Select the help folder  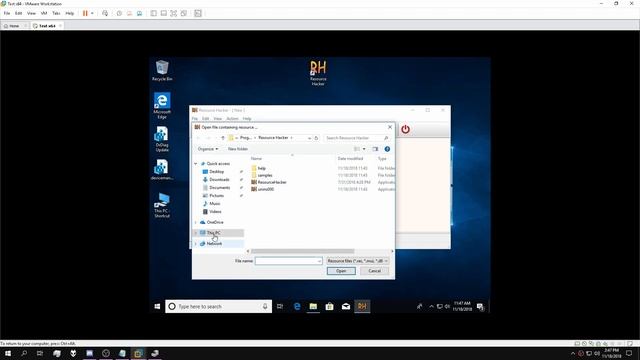[x=262, y=168]
